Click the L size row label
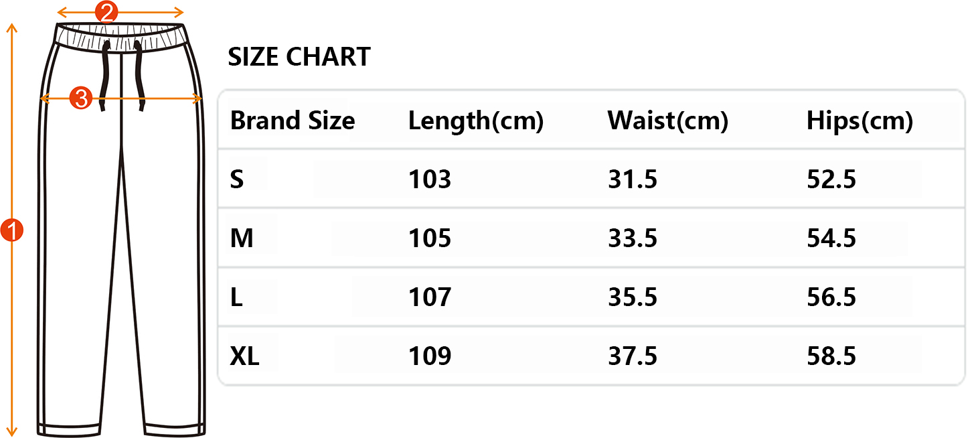 tap(236, 297)
